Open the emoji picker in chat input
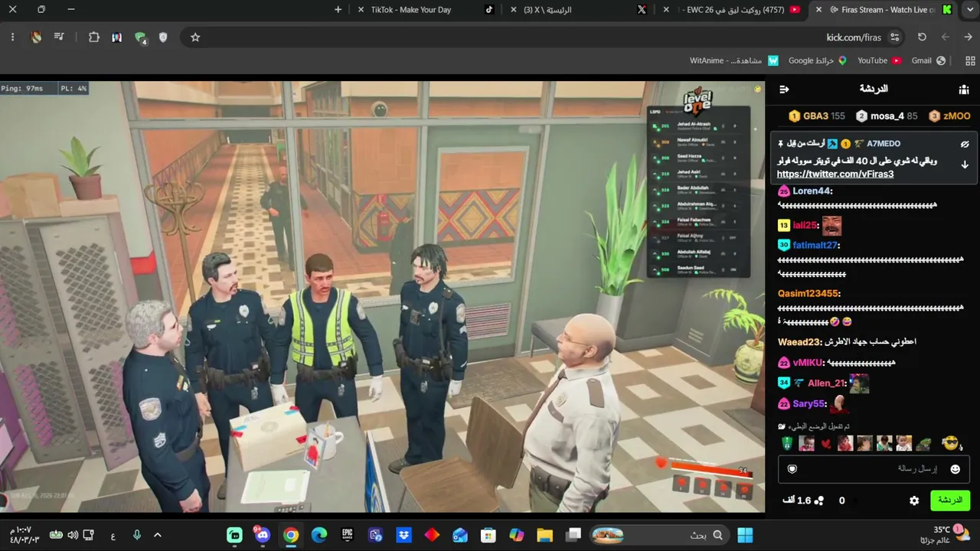Image resolution: width=980 pixels, height=551 pixels. click(955, 469)
